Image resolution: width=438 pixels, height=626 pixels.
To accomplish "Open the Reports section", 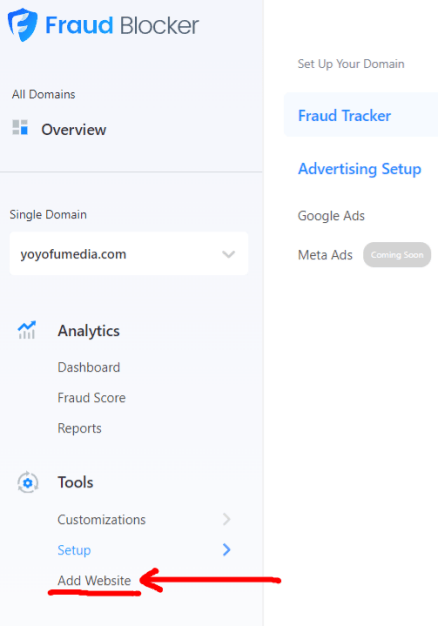I will pyautogui.click(x=79, y=428).
